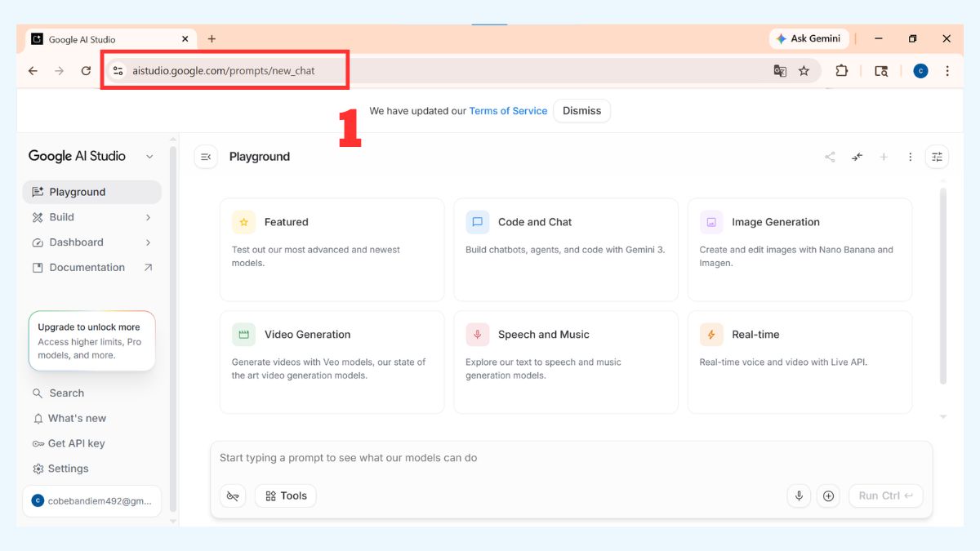
Task: Click the Code and Chat bubble icon
Action: pos(478,222)
